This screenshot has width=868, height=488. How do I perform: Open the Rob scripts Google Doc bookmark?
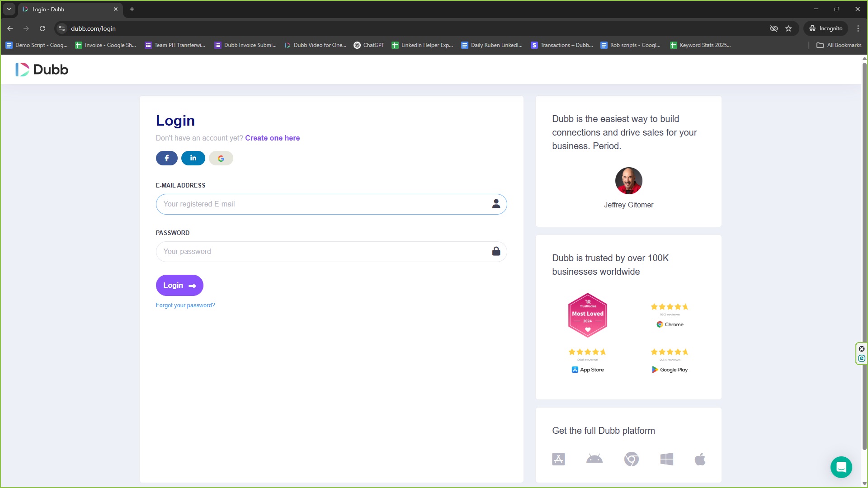click(x=631, y=45)
